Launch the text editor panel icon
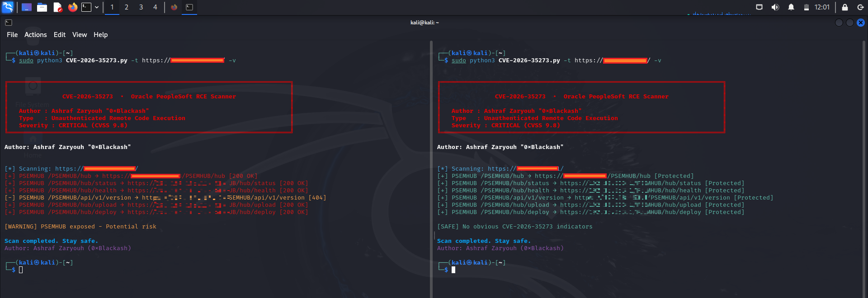Viewport: 868px width, 298px height. [57, 7]
